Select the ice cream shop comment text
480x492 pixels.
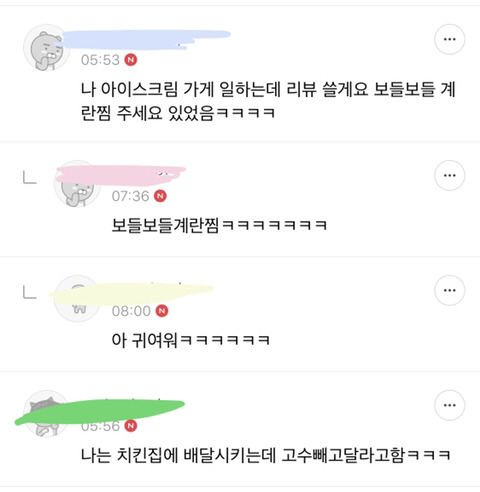click(268, 101)
